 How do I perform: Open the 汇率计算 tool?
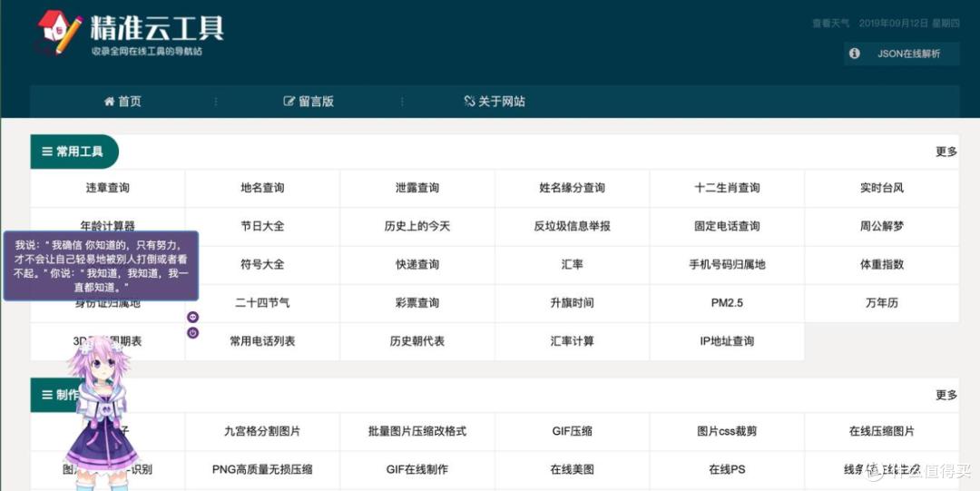[572, 341]
